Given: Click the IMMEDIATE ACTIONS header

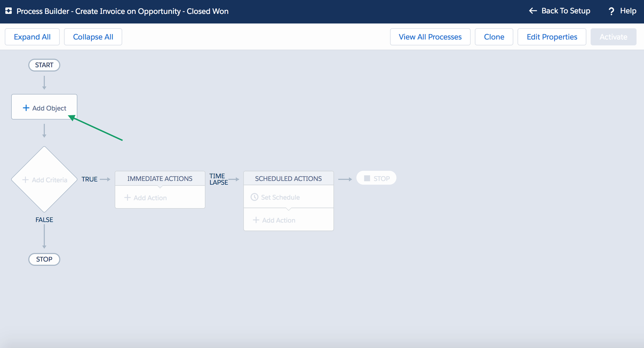Looking at the screenshot, I should click(x=160, y=179).
